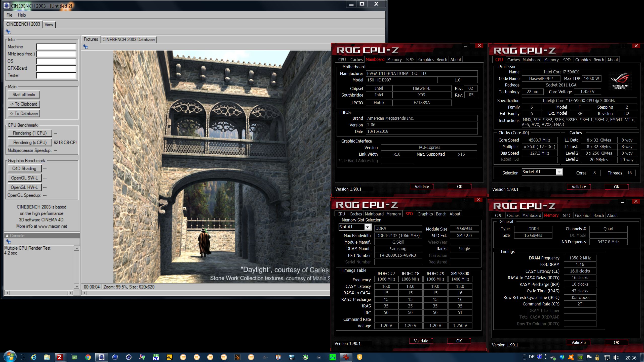Open the yellow shield taskbar icon
The image size is (644, 362).
pos(359,357)
